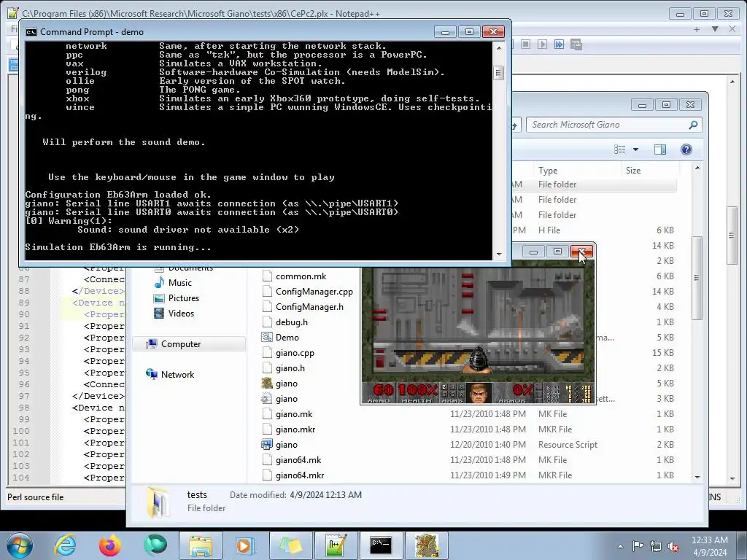The image size is (747, 560).
Task: Click the muted volume icon in tray
Action: (673, 547)
